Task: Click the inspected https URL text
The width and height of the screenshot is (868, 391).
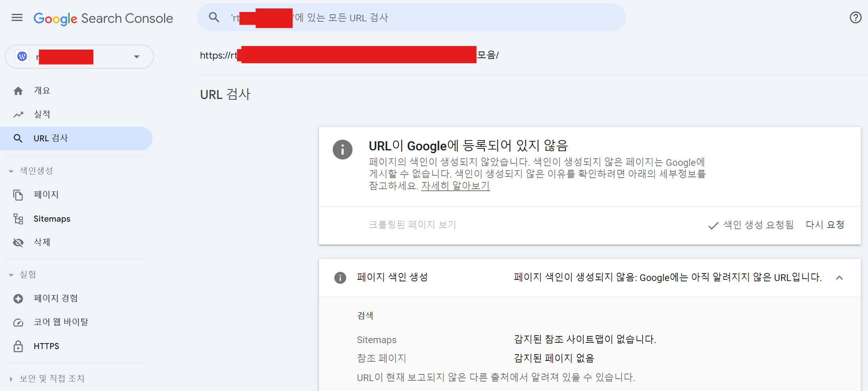Action: point(349,55)
